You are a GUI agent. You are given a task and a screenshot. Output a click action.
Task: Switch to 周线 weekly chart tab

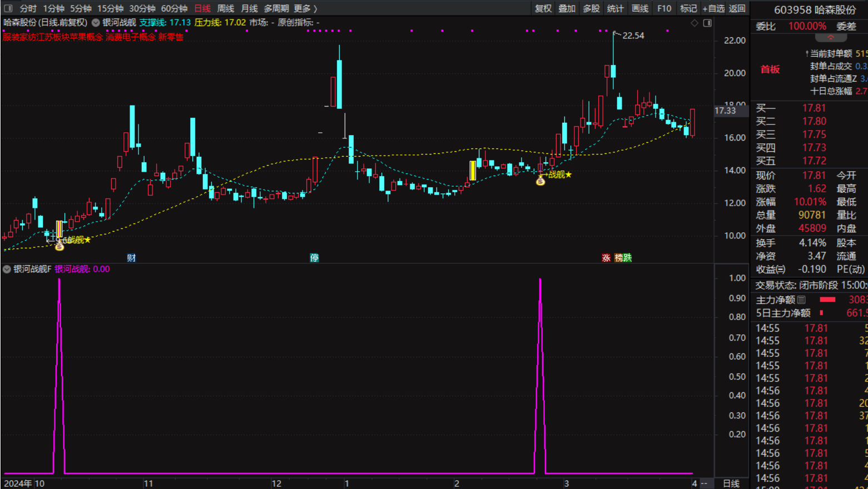(x=225, y=8)
